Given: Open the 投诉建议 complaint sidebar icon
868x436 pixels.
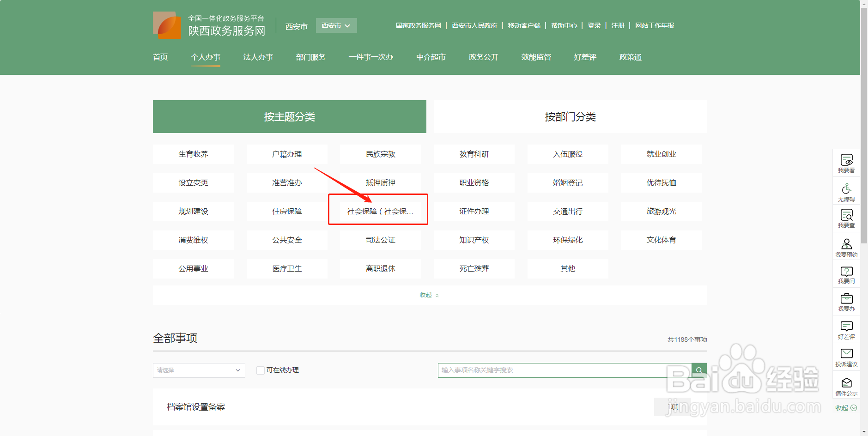Looking at the screenshot, I should point(846,357).
